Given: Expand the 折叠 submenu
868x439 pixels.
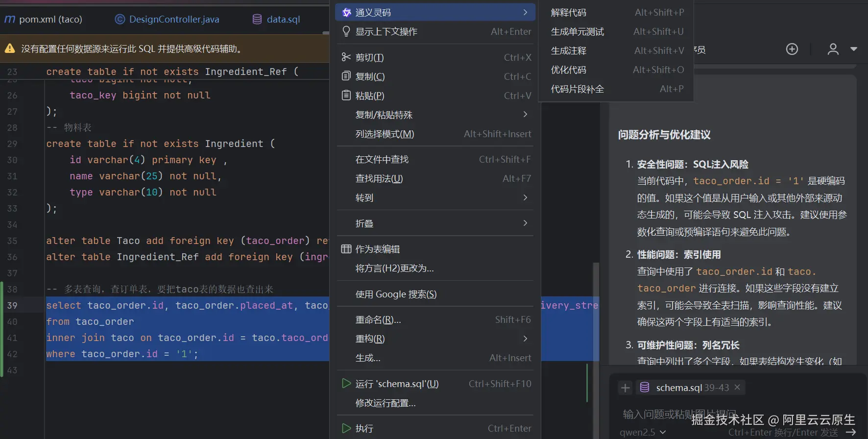Looking at the screenshot, I should [435, 223].
